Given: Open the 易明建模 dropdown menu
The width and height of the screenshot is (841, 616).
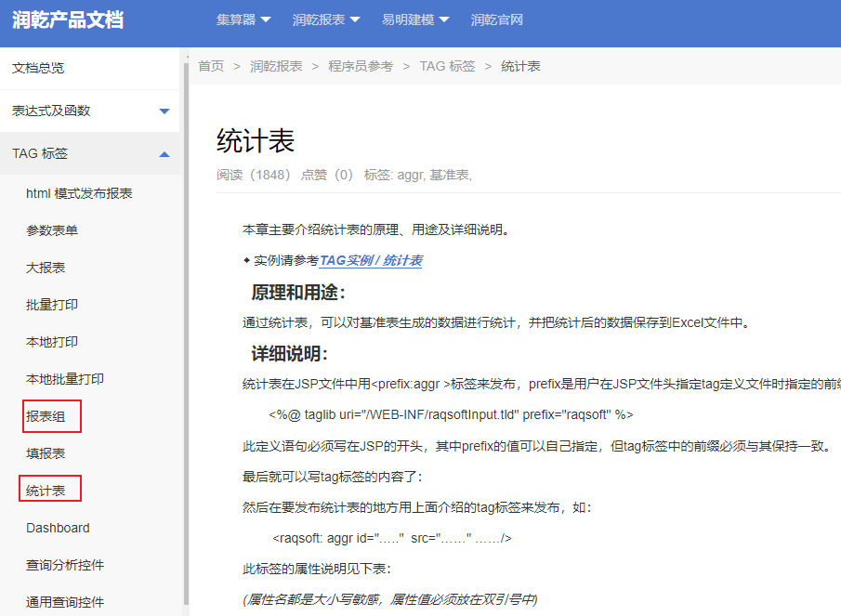Looking at the screenshot, I should pyautogui.click(x=414, y=20).
